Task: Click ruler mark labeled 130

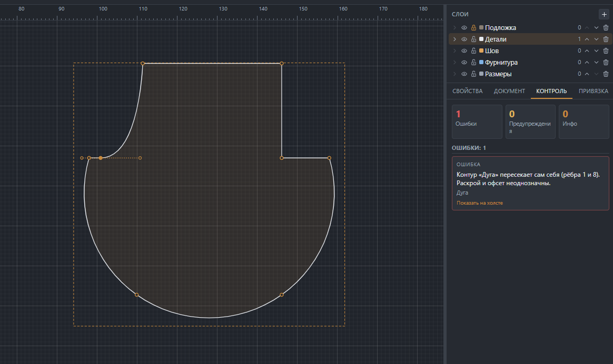Action: pyautogui.click(x=223, y=8)
